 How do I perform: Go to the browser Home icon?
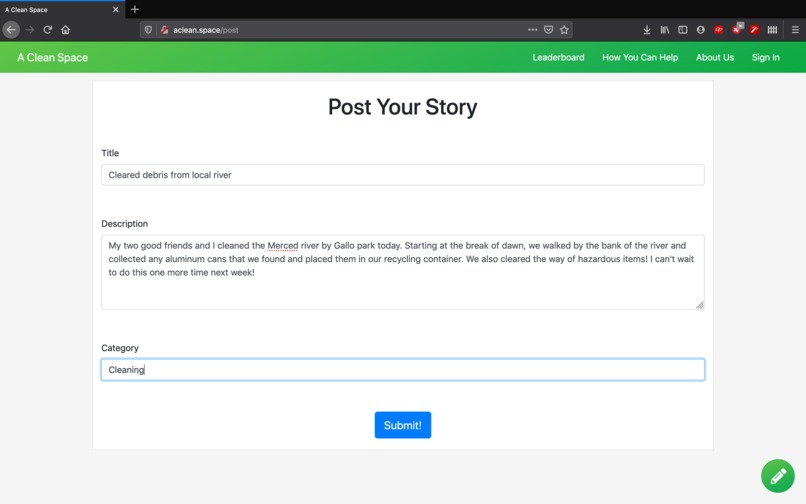pos(65,30)
